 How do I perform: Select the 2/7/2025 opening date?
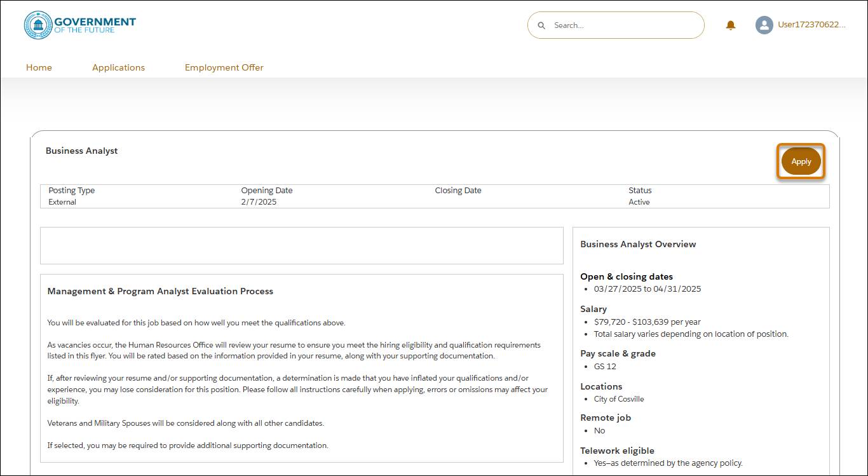coord(259,202)
